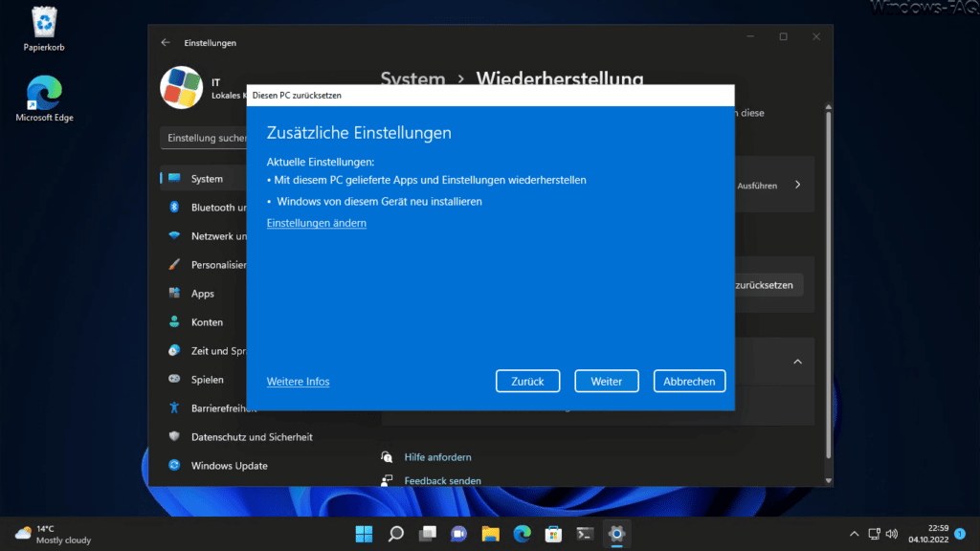Click the IT user profile picture

tap(181, 87)
